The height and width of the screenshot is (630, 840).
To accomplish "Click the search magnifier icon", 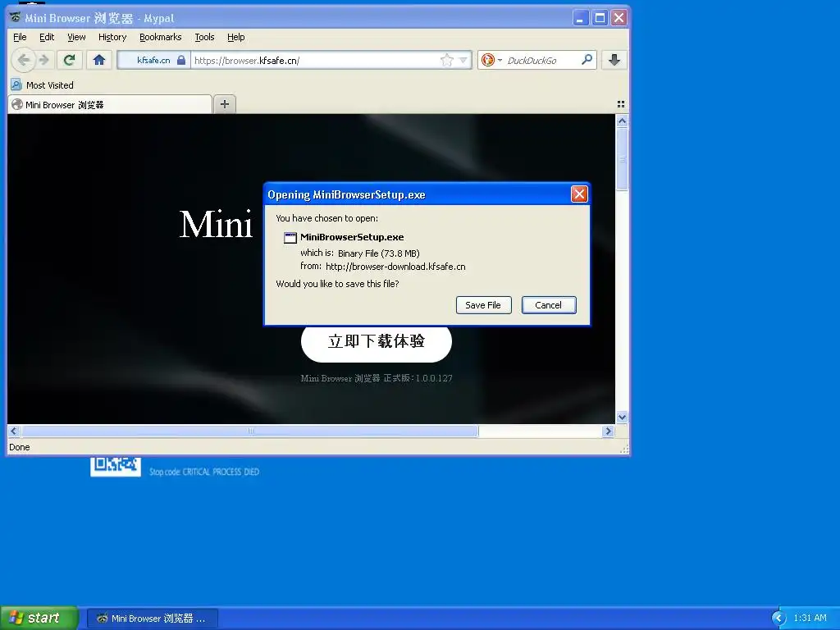I will click(587, 59).
